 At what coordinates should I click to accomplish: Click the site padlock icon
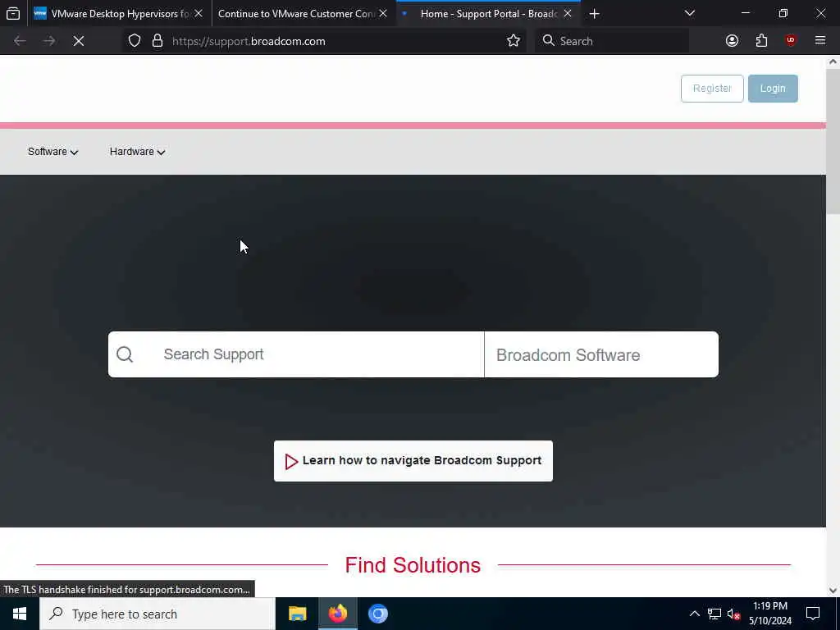coord(157,41)
